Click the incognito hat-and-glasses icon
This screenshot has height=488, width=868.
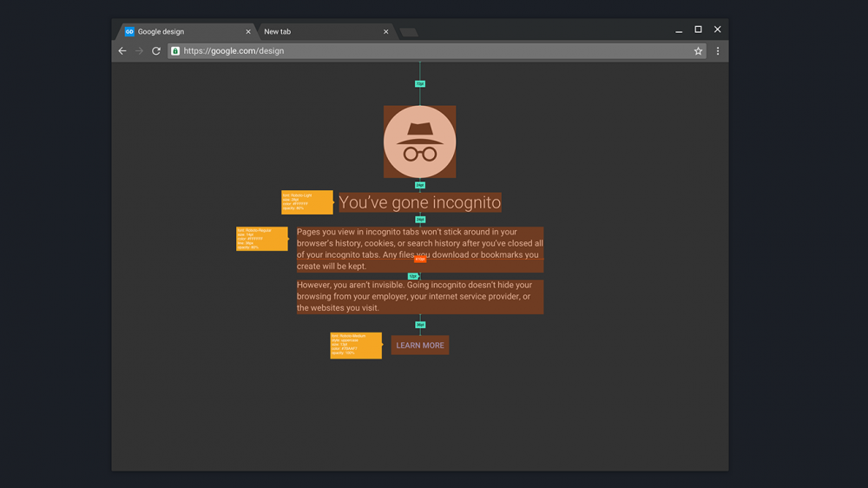[420, 142]
